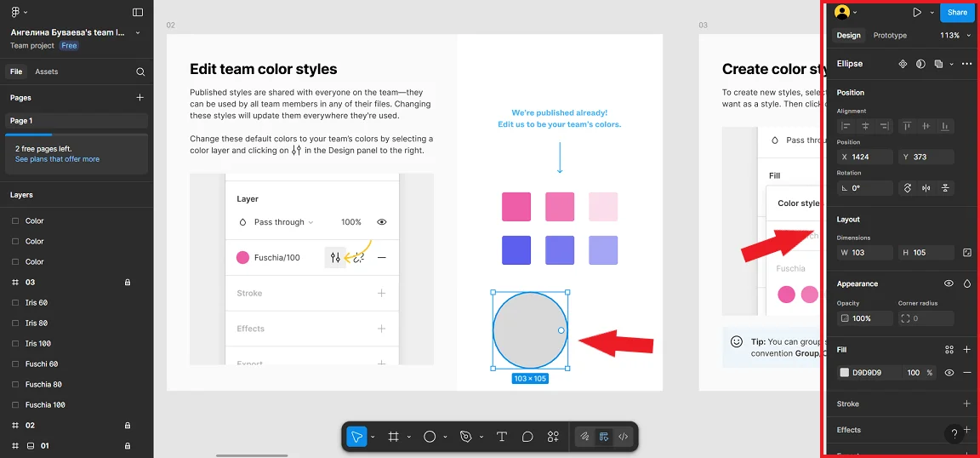This screenshot has height=458, width=980.
Task: Toggle the Appearance visibility eye
Action: pyautogui.click(x=949, y=283)
